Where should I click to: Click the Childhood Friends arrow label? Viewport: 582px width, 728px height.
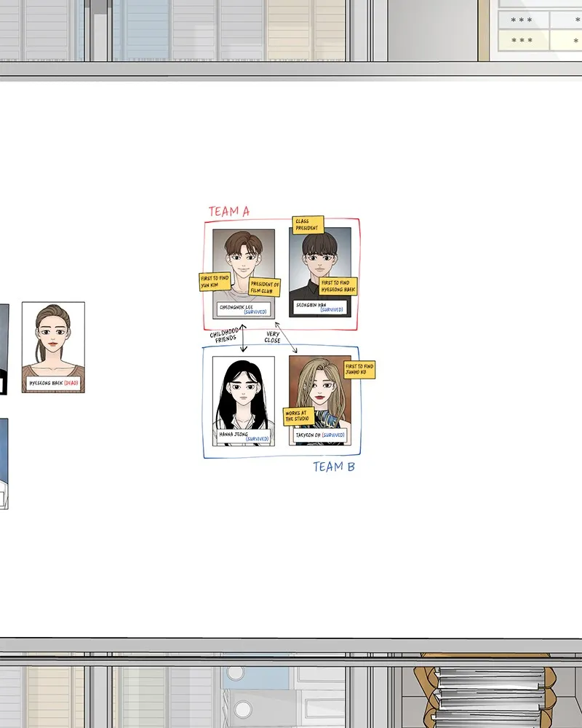click(x=225, y=335)
